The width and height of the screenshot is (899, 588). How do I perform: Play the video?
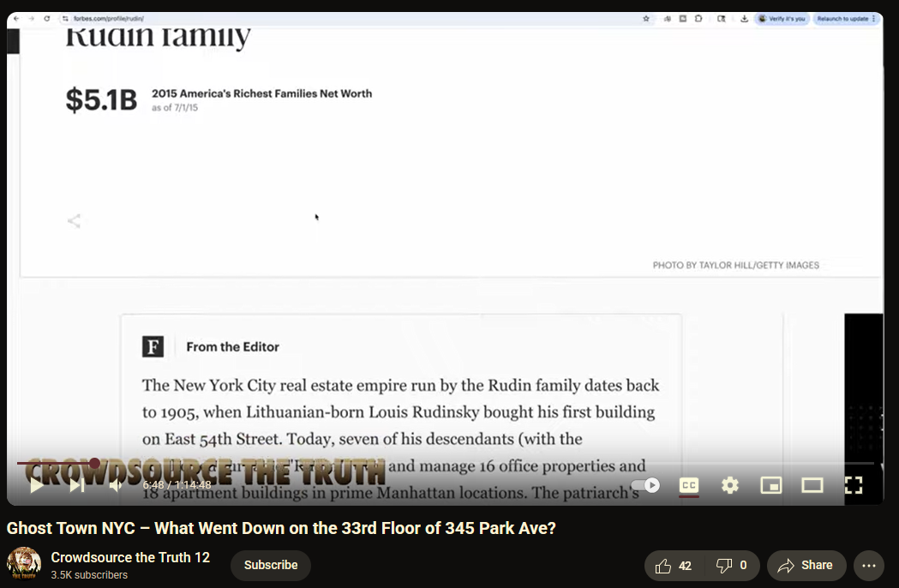click(37, 485)
